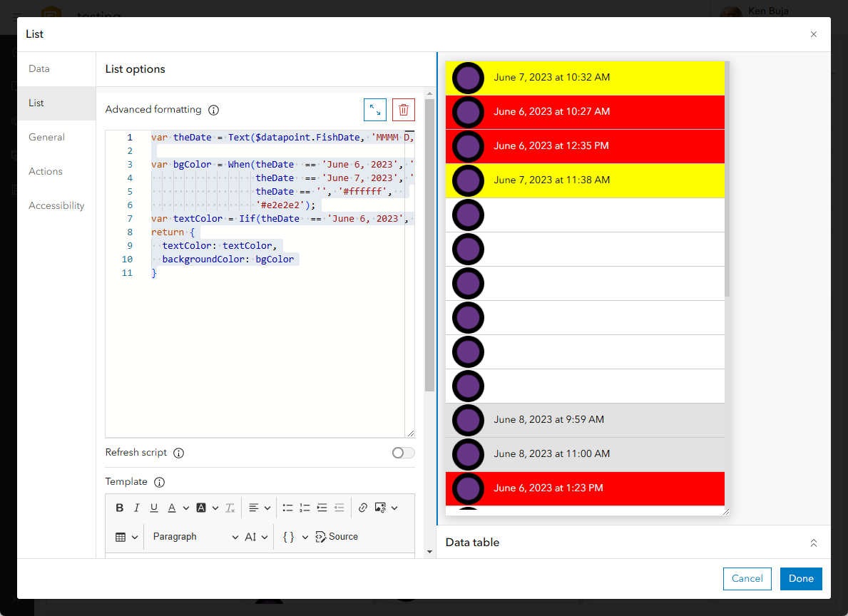Select the underline formatting icon
This screenshot has width=848, height=616.
153,507
